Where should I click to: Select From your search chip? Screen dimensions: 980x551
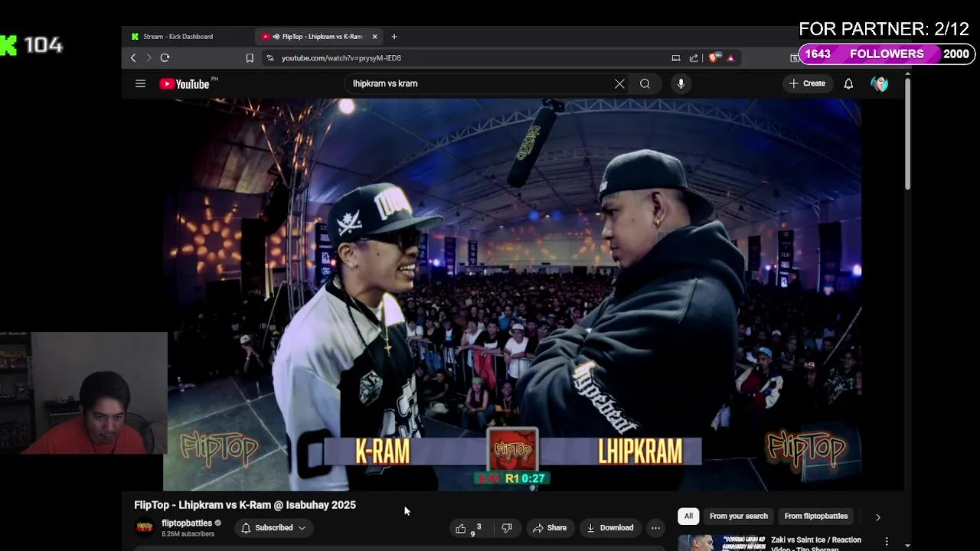[x=738, y=516]
